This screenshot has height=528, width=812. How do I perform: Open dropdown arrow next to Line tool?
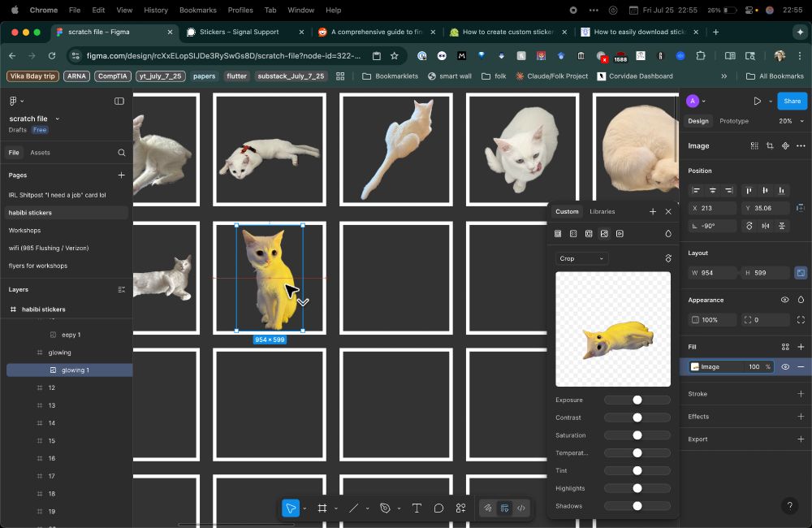[x=368, y=509]
